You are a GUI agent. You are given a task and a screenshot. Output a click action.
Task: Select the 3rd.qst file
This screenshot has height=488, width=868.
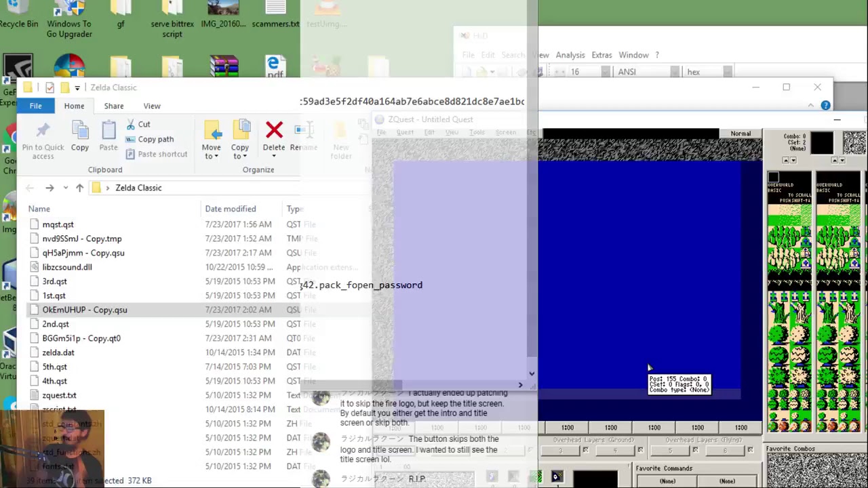pyautogui.click(x=54, y=281)
